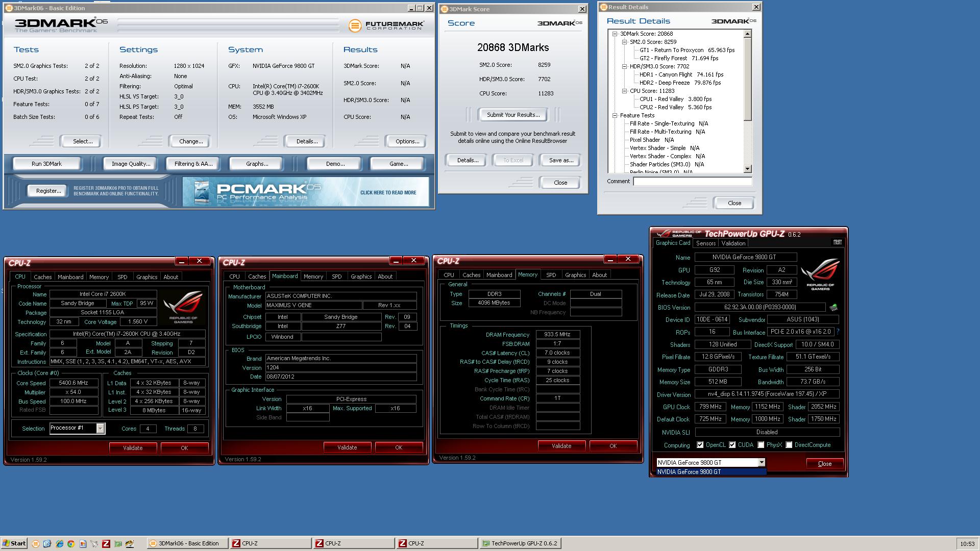
Task: Toggle the DirectCompute checkbox
Action: (x=789, y=445)
